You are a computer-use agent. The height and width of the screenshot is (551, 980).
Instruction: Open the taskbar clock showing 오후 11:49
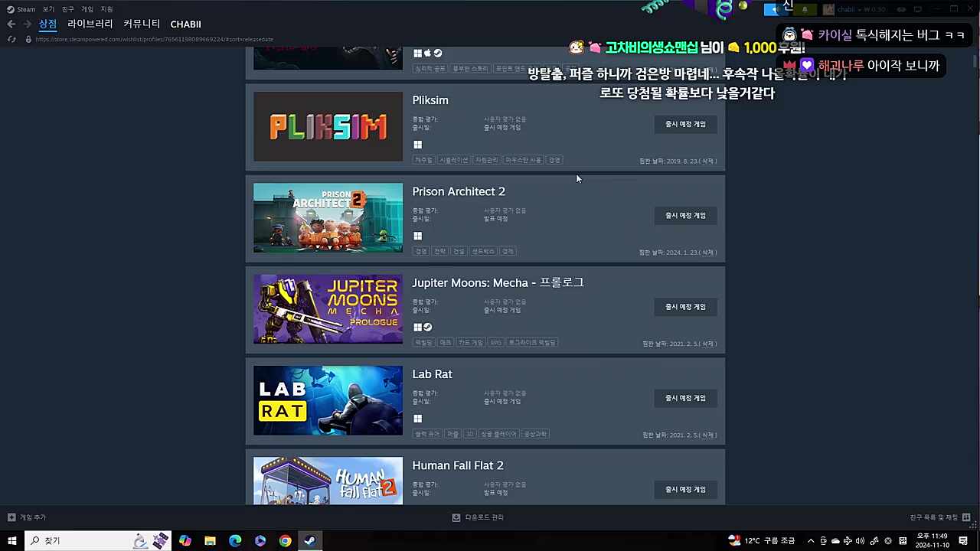click(932, 541)
